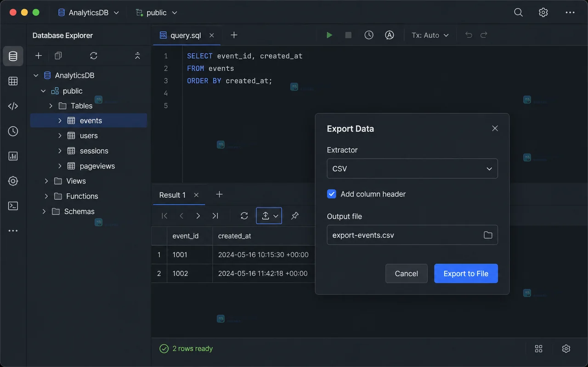Screen dimensions: 588x367
Task: Expand the users table node
Action: point(60,136)
